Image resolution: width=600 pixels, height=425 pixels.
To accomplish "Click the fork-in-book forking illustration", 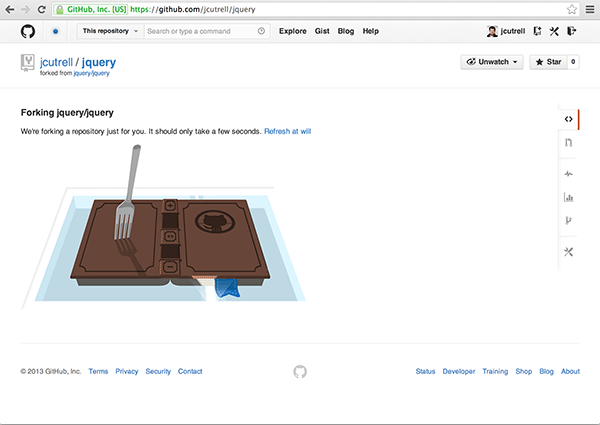I will pyautogui.click(x=163, y=228).
